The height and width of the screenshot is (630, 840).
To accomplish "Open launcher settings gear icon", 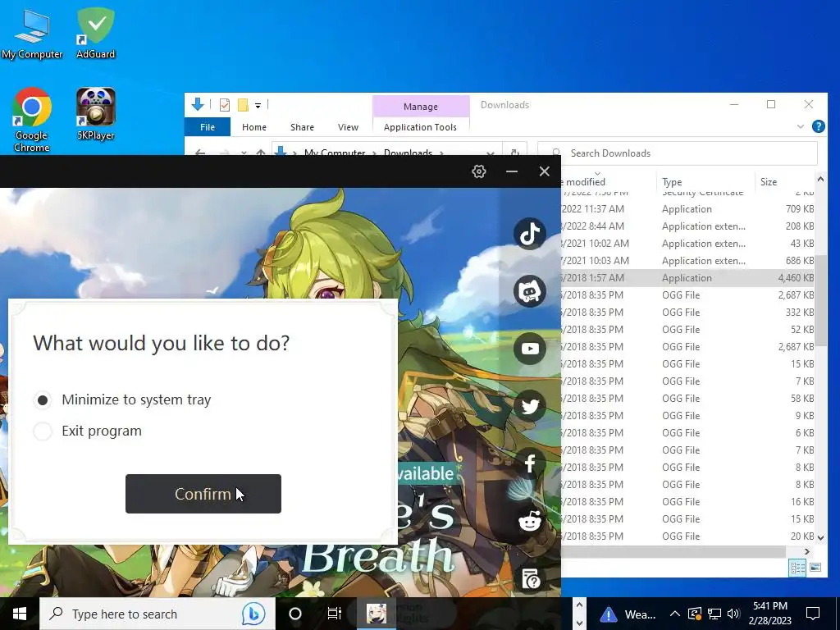I will tap(479, 171).
